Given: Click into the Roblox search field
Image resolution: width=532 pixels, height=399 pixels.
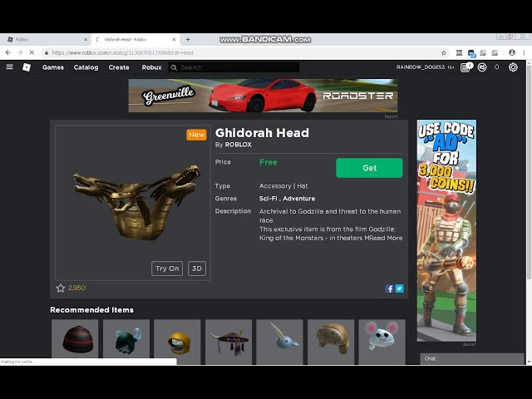Looking at the screenshot, I should click(x=234, y=67).
